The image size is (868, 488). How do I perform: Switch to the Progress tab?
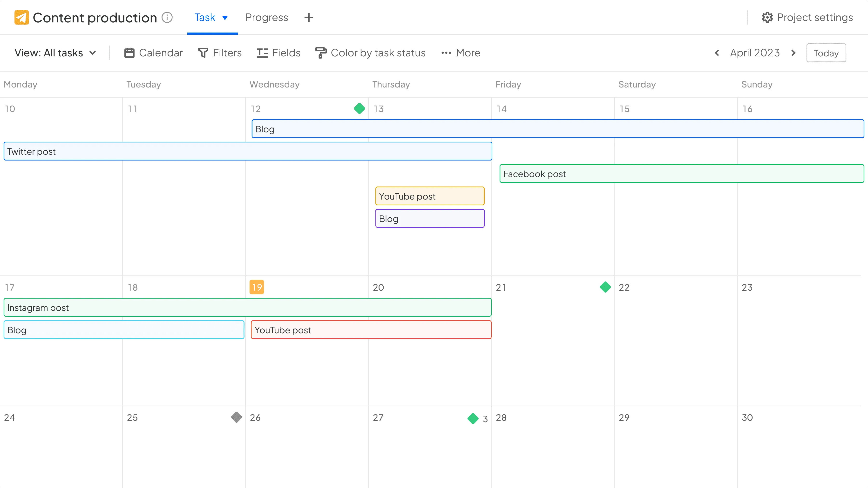[266, 18]
